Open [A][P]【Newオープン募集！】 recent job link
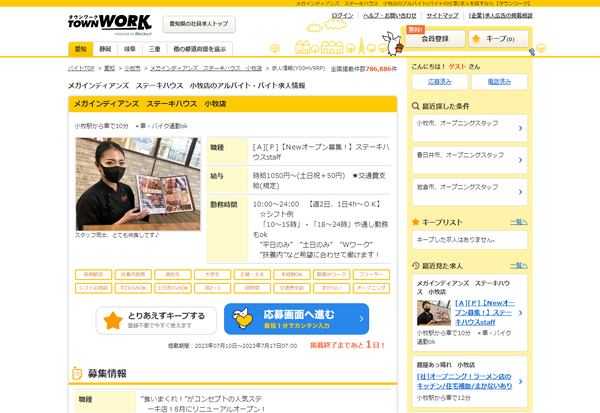Image resolution: width=600 pixels, height=413 pixels. pyautogui.click(x=484, y=313)
